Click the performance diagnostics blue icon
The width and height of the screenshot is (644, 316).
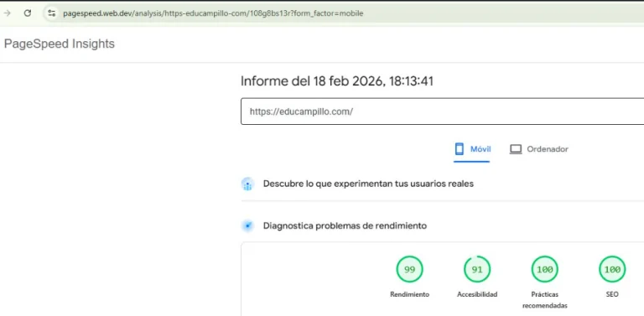[247, 225]
